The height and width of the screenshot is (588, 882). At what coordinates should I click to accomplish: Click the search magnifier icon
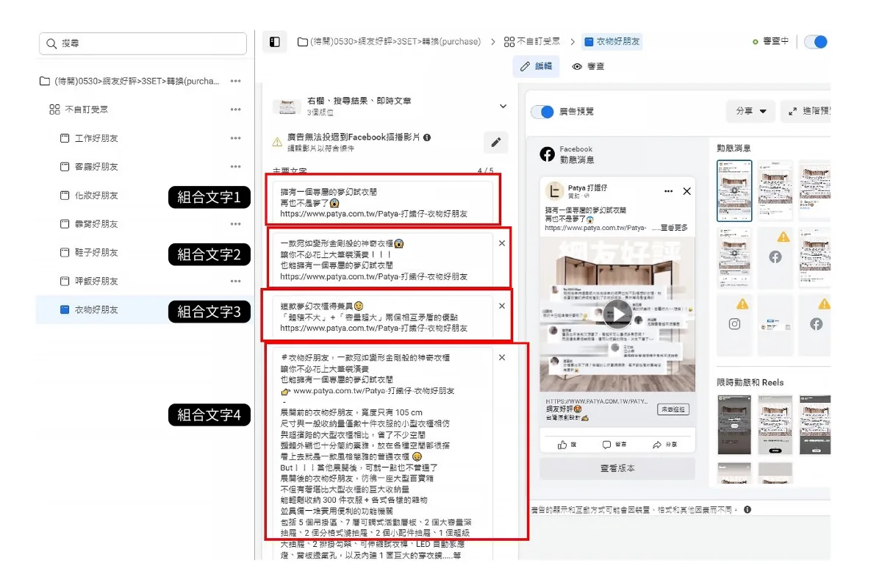(51, 43)
